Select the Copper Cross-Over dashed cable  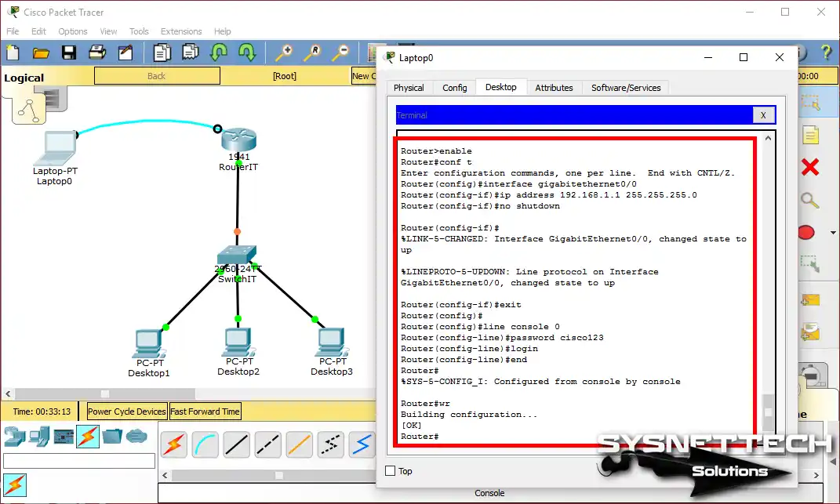pos(267,444)
